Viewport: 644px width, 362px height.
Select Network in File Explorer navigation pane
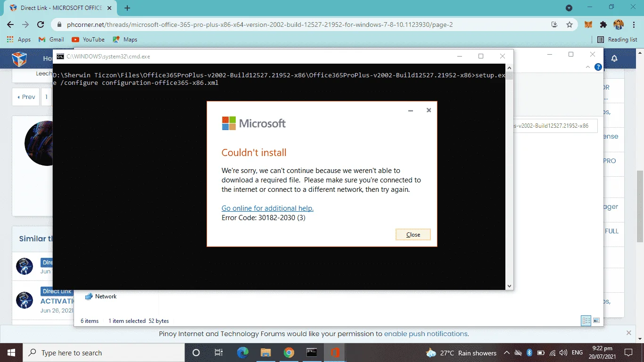100,296
